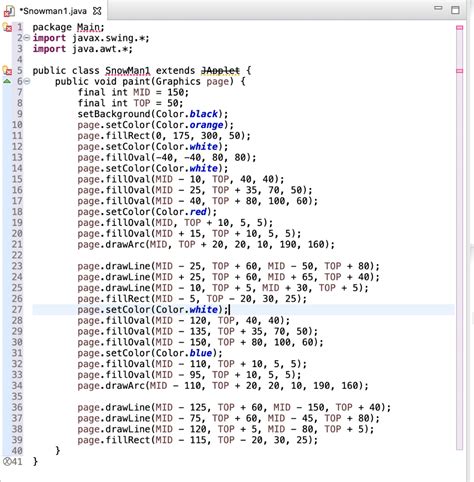474x482 pixels.
Task: Click the Java file icon on tab
Action: point(9,11)
